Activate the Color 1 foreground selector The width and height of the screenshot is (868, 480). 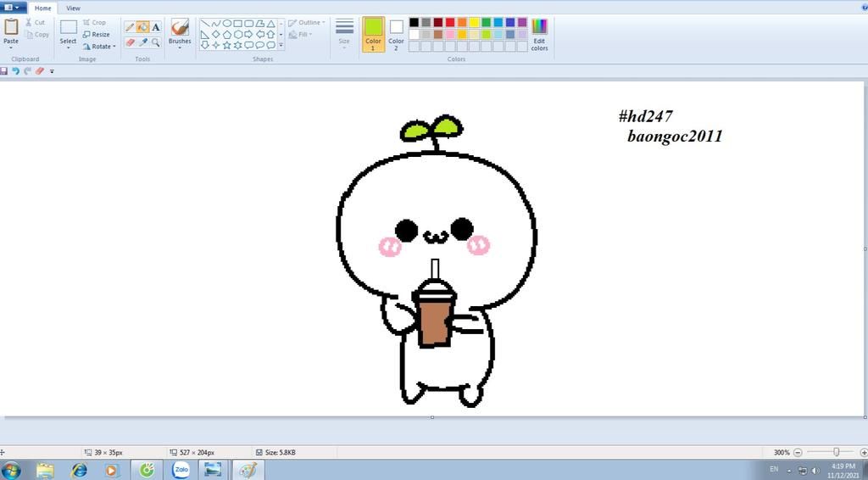click(373, 34)
